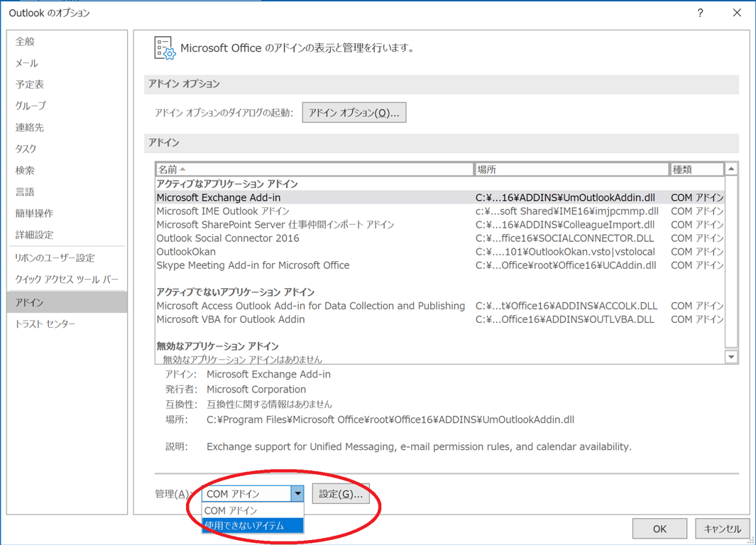Select the 連絡先 category
Screen dimensions: 756x545
pos(67,127)
